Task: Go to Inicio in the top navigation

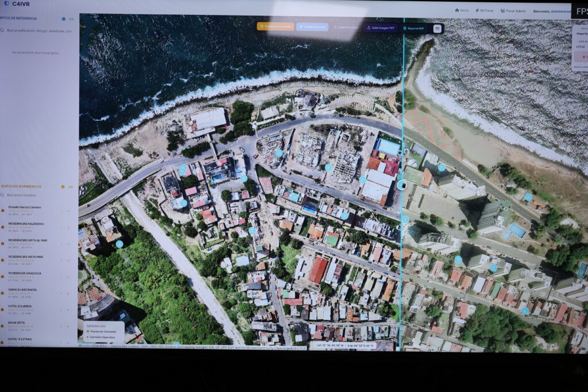Action: pyautogui.click(x=462, y=10)
